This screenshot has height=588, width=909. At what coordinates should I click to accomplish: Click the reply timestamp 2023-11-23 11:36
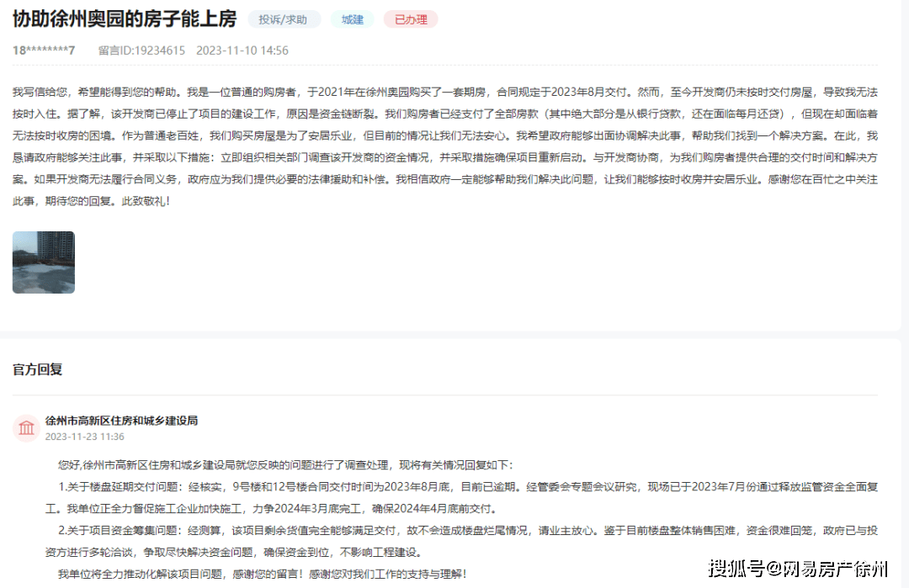(x=84, y=437)
